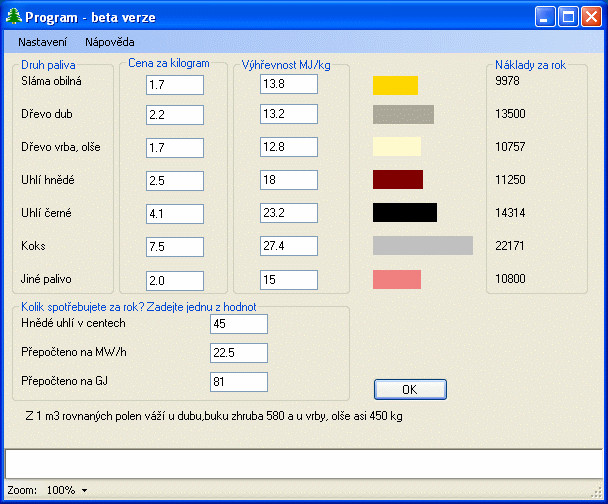This screenshot has height=504, width=608.
Task: Click the tree application icon in title bar
Action: 14,17
